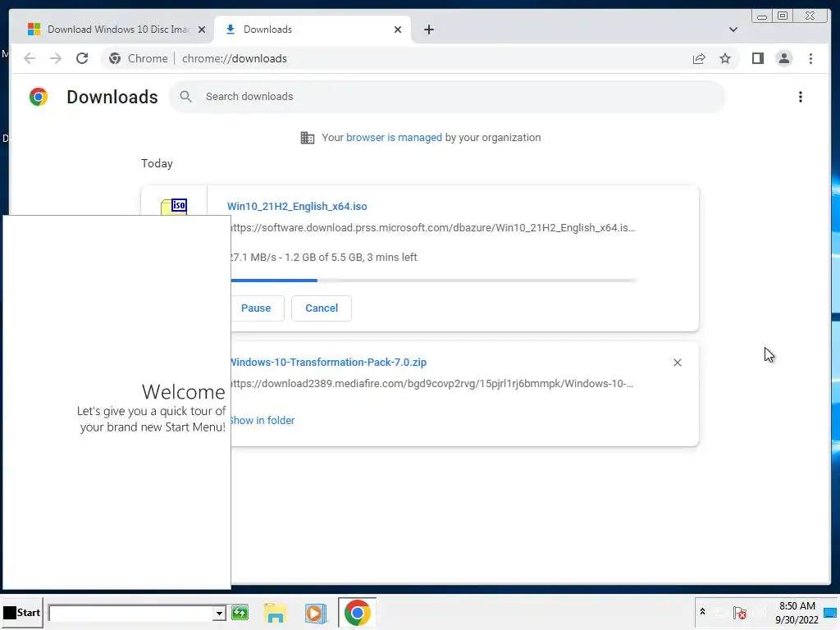The height and width of the screenshot is (630, 840).
Task: Click the Start button on taskbar
Action: [21, 612]
